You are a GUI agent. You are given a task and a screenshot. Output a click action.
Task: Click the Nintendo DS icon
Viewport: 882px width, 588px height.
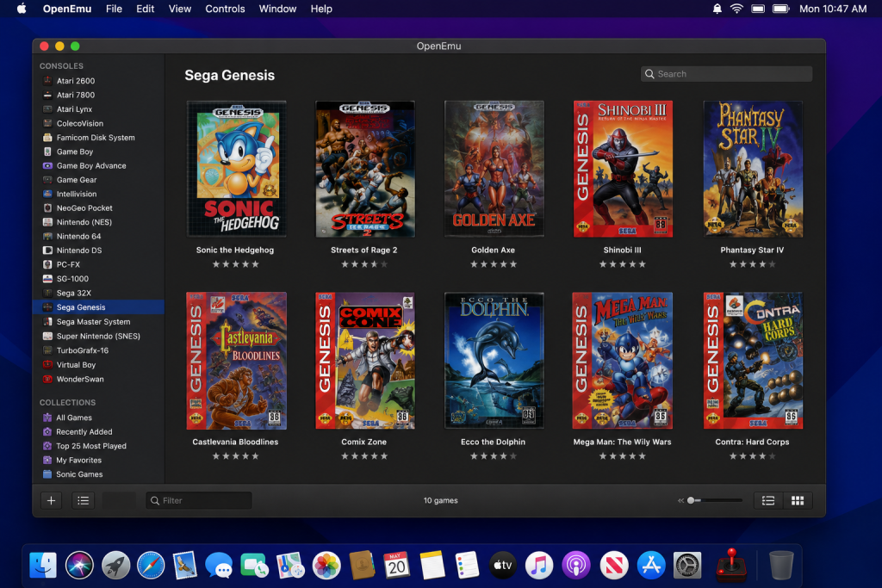(x=48, y=251)
